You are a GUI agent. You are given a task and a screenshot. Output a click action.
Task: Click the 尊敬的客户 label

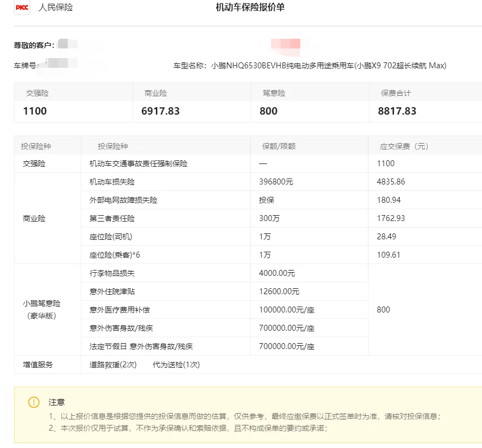point(34,45)
